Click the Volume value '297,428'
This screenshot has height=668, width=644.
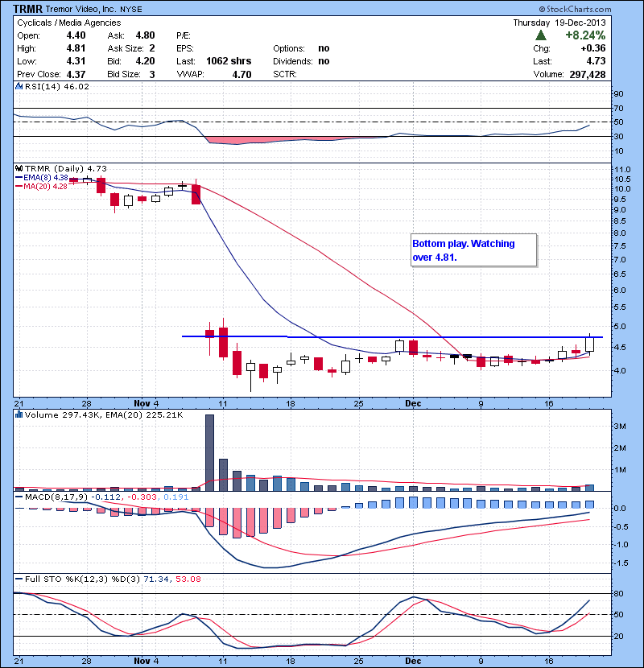(x=588, y=74)
